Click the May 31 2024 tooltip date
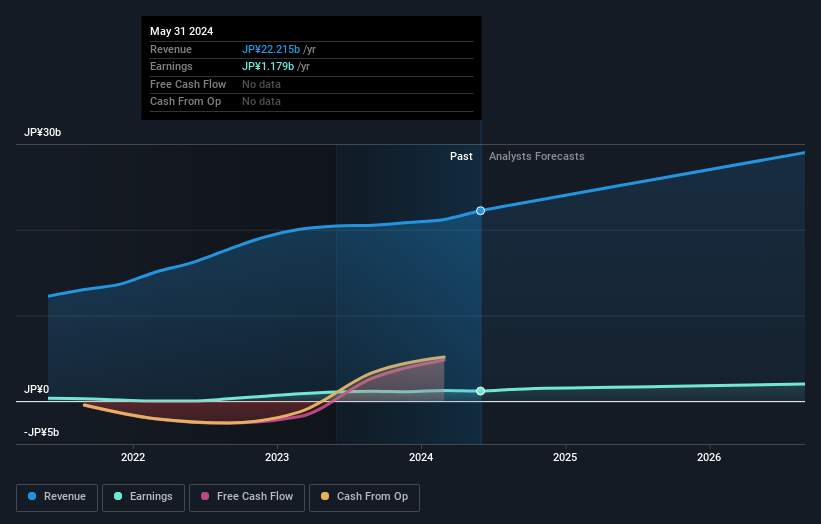Viewport: 821px width, 524px height. [182, 31]
